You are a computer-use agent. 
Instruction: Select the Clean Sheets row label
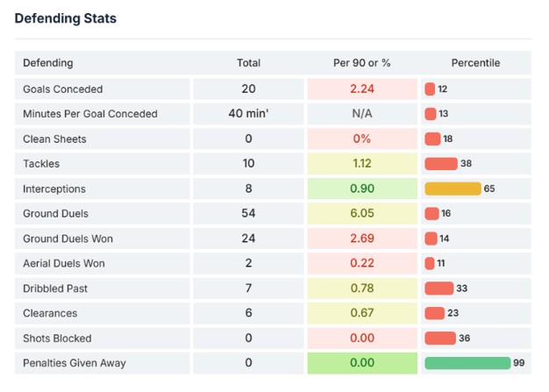(x=54, y=139)
